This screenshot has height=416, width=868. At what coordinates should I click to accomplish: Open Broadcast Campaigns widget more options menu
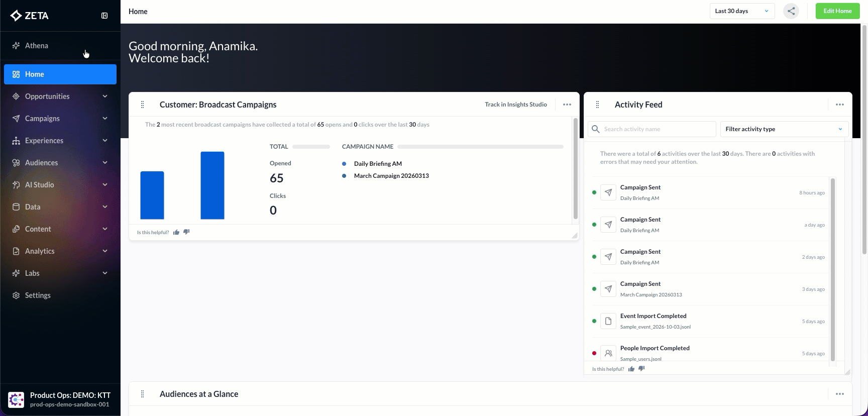pos(567,105)
